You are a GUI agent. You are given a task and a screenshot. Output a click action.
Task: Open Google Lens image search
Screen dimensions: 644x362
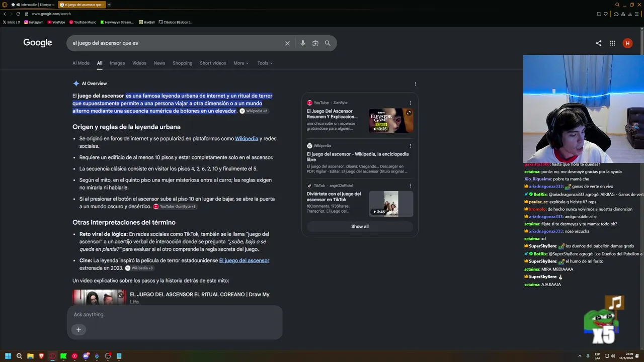pyautogui.click(x=315, y=43)
